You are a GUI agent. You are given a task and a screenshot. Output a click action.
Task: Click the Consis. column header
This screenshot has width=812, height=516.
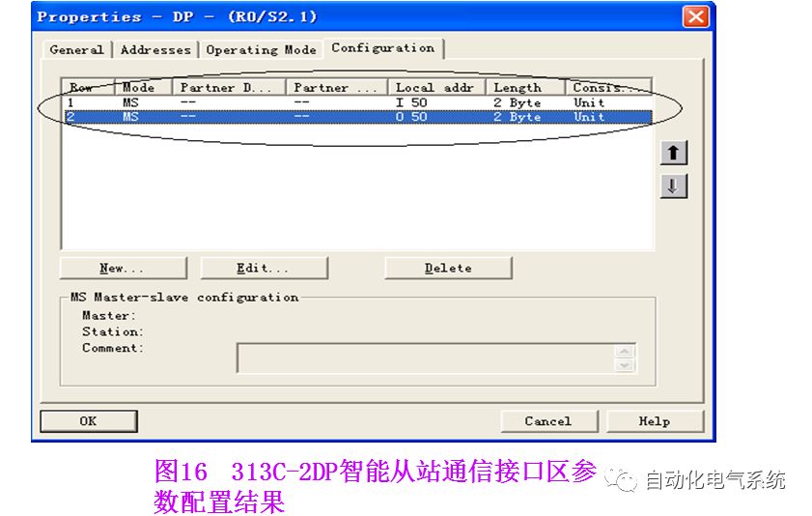click(x=608, y=87)
